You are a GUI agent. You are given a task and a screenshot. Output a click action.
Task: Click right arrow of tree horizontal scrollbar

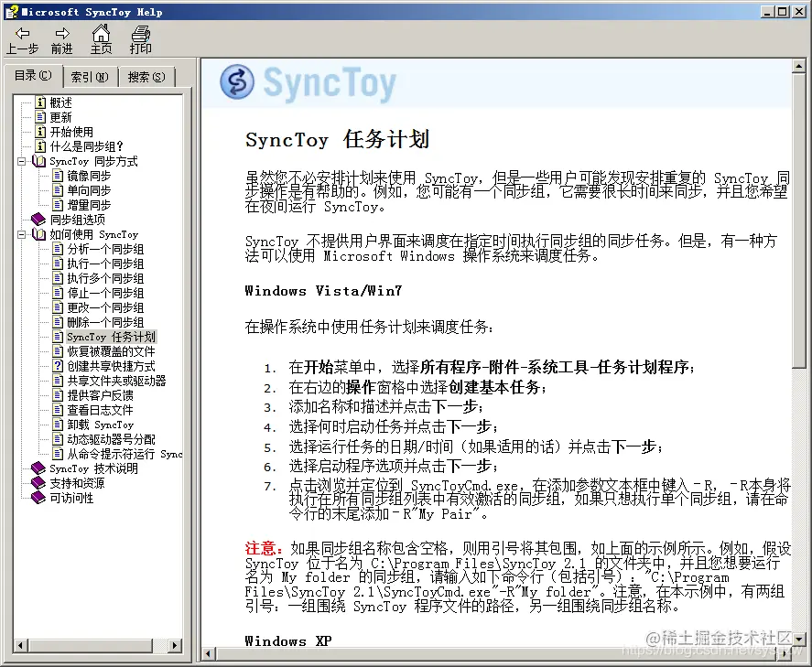175,645
